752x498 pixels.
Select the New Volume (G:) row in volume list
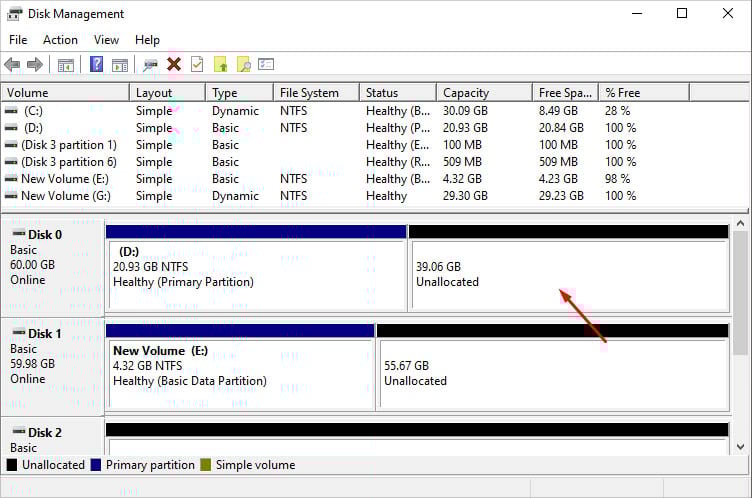tap(65, 196)
